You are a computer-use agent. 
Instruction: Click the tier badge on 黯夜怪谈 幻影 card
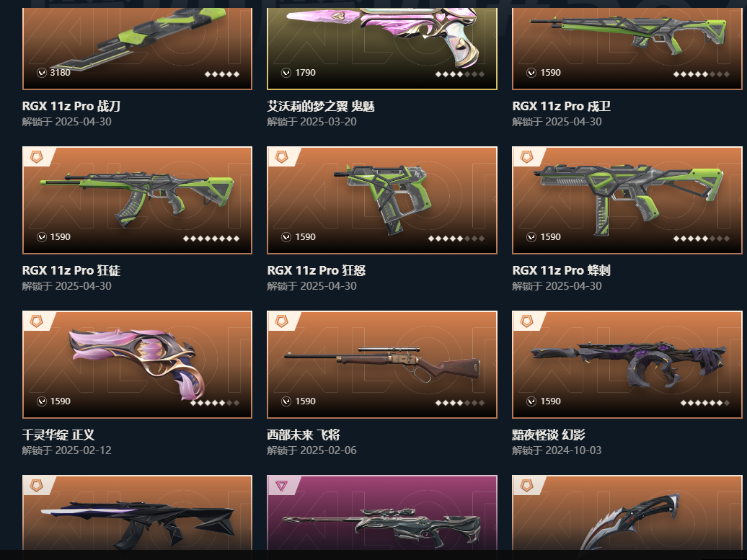[x=526, y=321]
